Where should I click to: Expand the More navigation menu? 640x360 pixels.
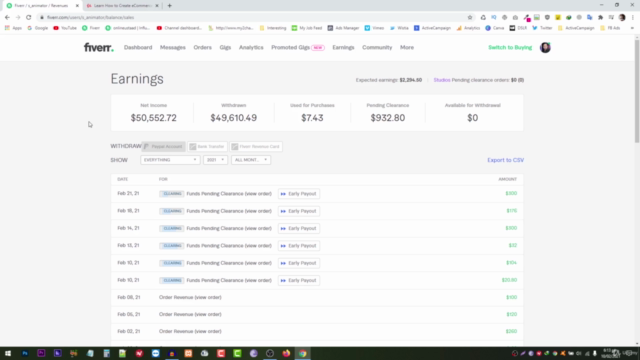pos(407,47)
